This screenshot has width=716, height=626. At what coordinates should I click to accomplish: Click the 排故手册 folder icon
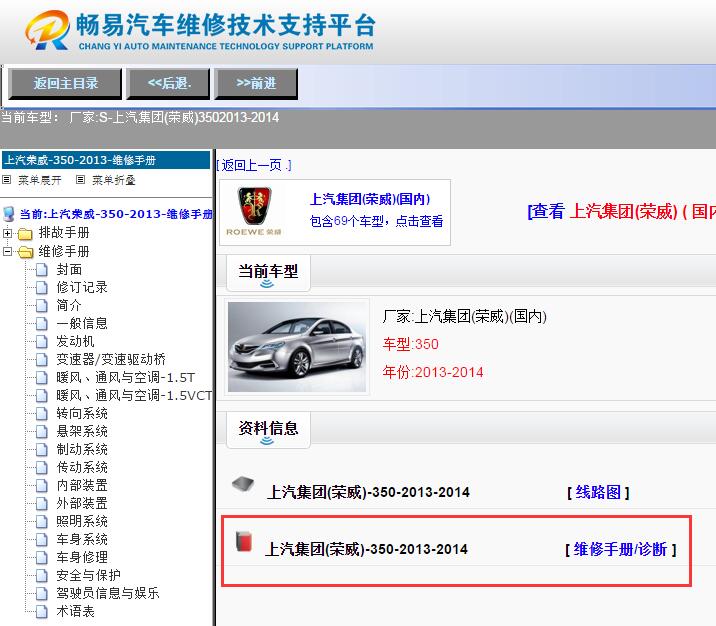click(x=25, y=234)
